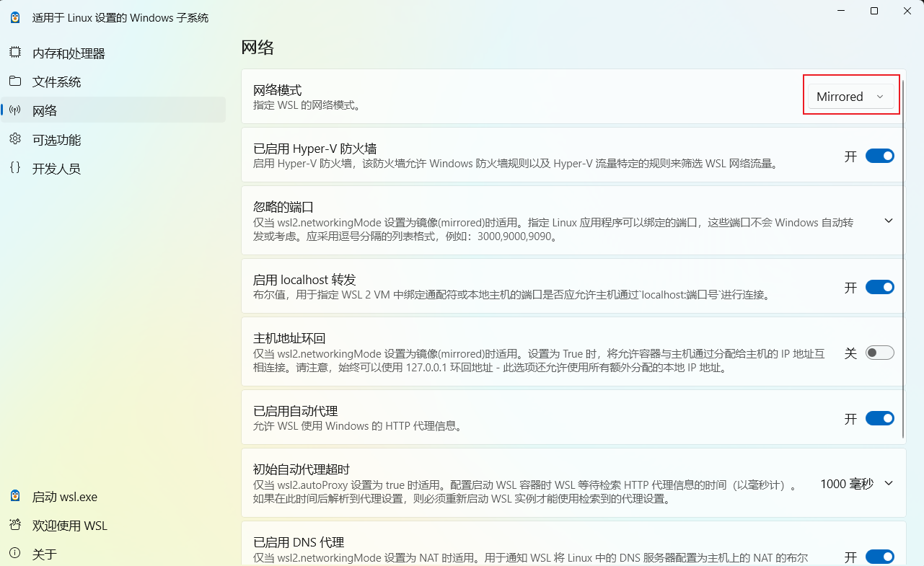Click the WSL penguin icon in title bar
This screenshot has width=924, height=566.
[x=15, y=17]
